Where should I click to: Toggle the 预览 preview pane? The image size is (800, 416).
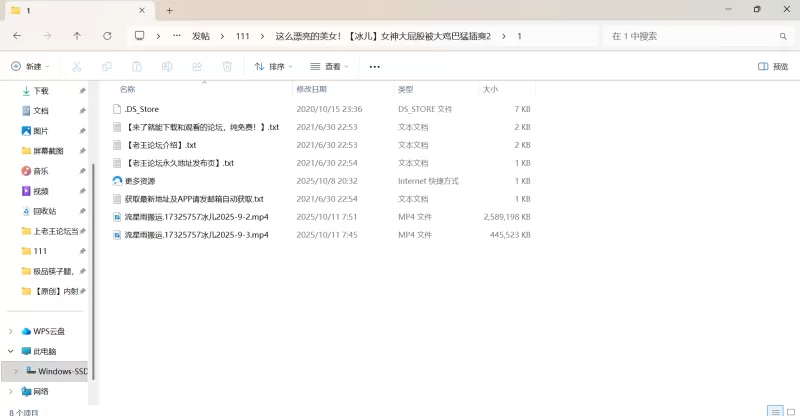(773, 67)
